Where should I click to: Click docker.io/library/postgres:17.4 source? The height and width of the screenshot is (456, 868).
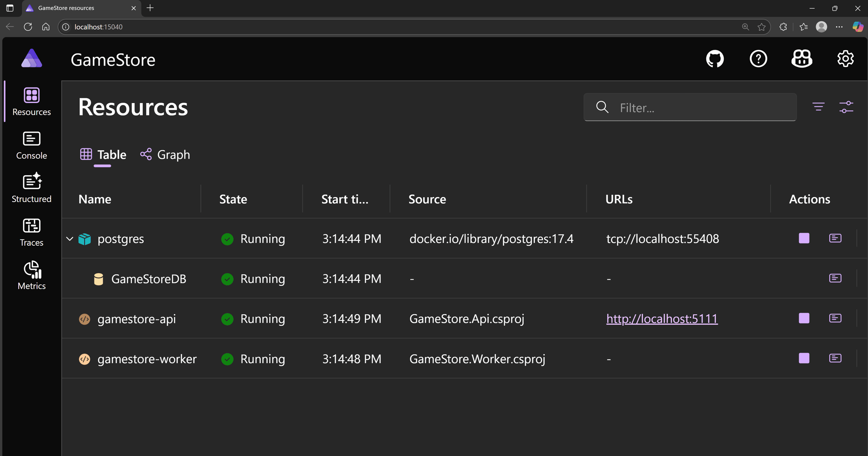[x=491, y=239]
